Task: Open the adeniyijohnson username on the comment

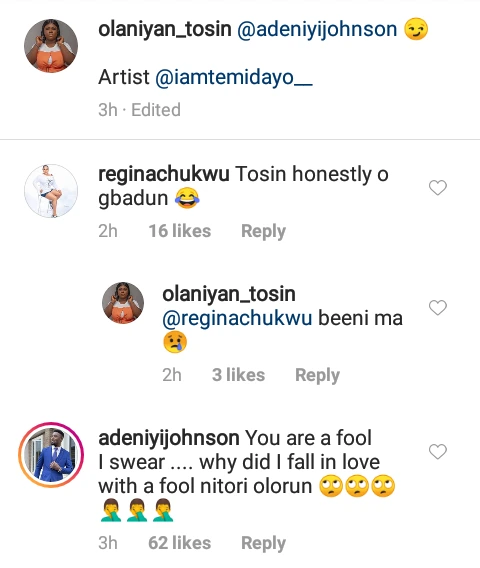Action: pos(169,438)
